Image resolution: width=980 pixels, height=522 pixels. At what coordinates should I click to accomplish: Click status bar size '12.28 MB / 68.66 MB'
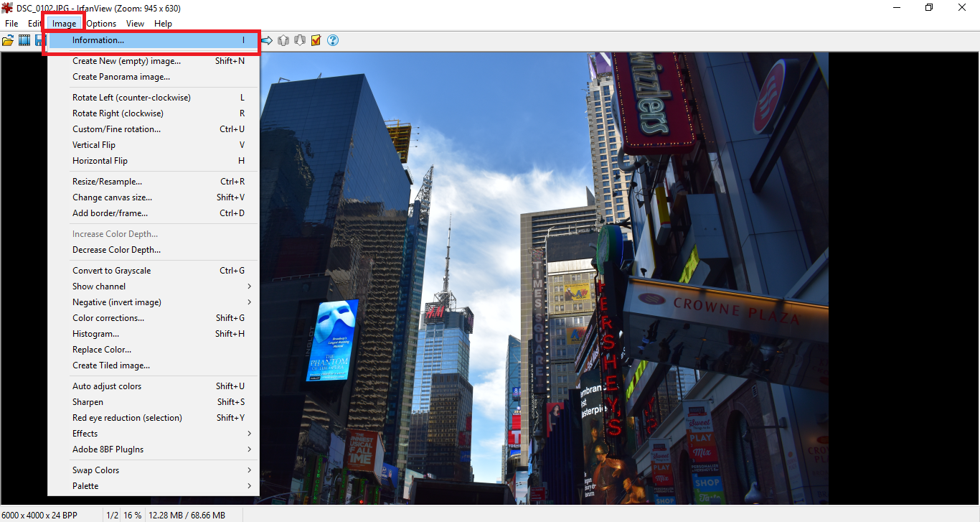click(x=187, y=515)
